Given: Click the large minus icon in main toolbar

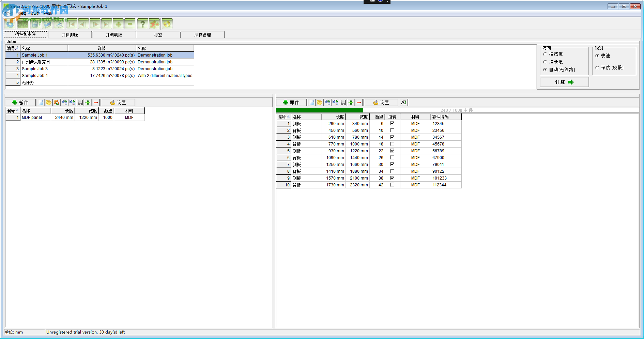Looking at the screenshot, I should coord(130,24).
